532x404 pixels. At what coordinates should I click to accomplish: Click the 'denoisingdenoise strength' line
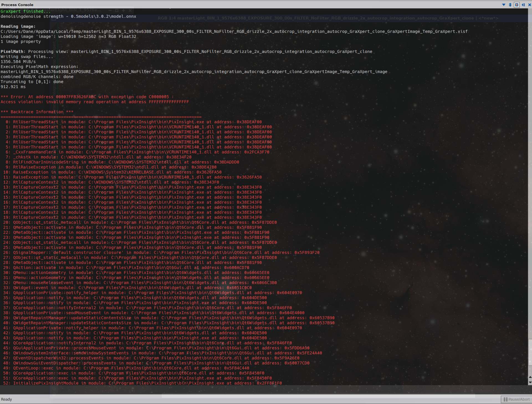pyautogui.click(x=68, y=16)
